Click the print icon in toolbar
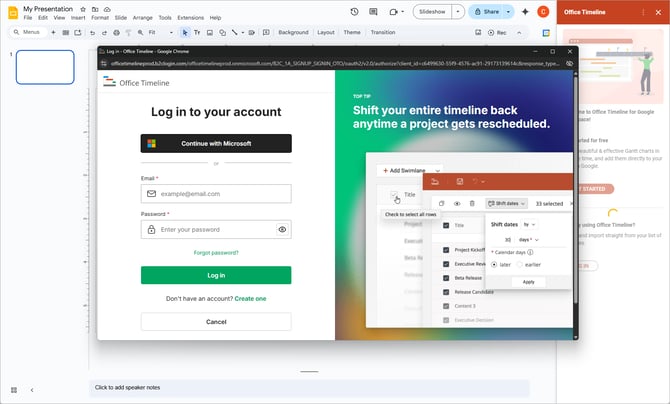This screenshot has width=670, height=404. point(116,32)
